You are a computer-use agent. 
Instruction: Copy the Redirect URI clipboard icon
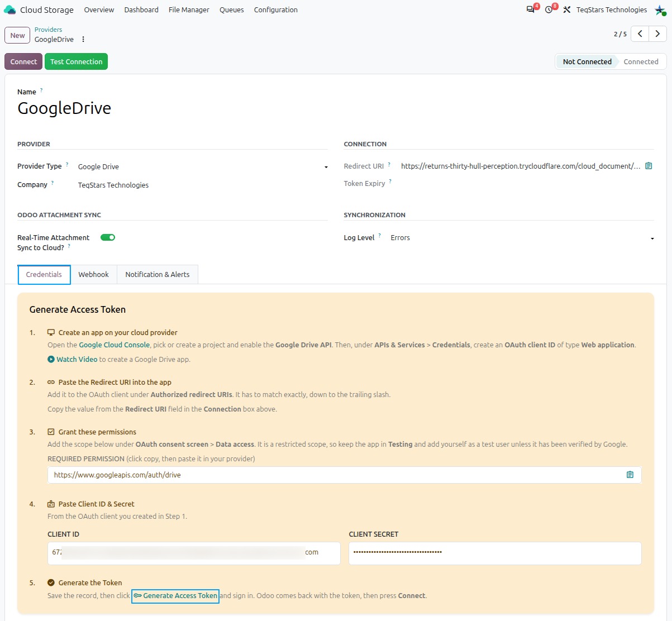tap(649, 166)
